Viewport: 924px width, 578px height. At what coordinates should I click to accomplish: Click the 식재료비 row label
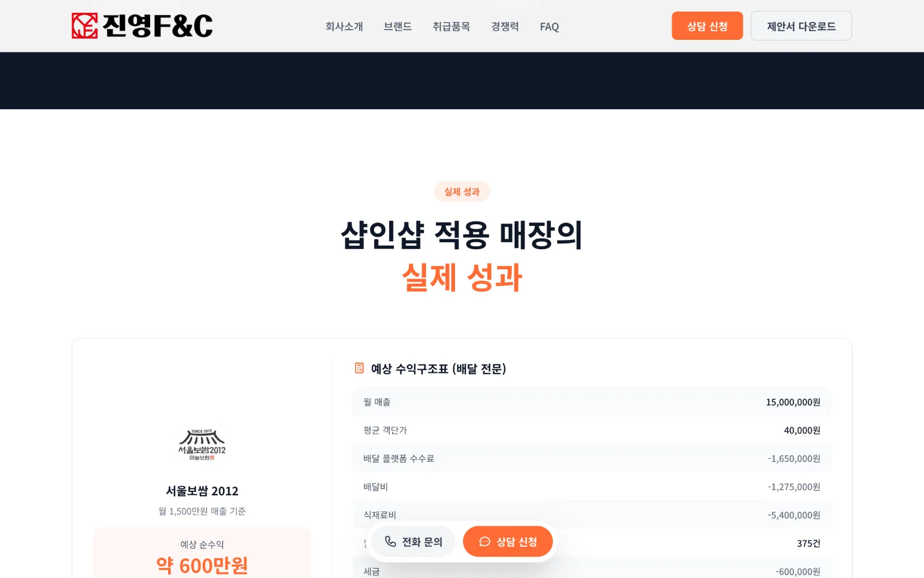[380, 515]
